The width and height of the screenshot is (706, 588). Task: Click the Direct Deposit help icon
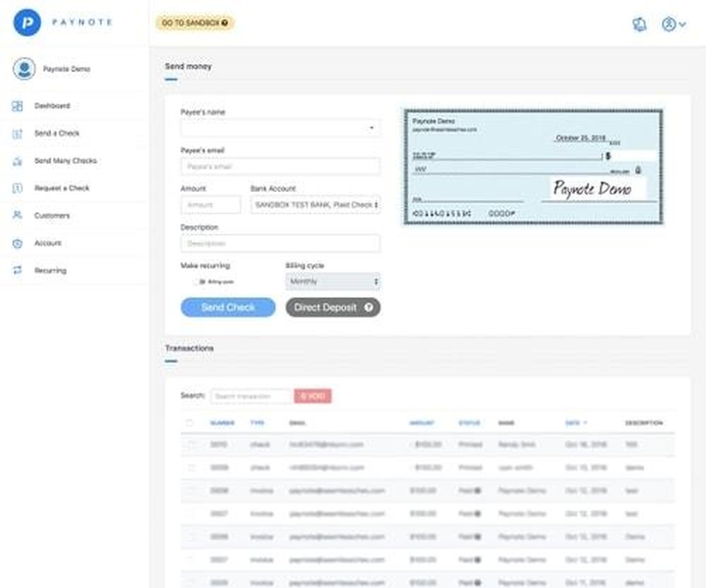click(x=369, y=308)
